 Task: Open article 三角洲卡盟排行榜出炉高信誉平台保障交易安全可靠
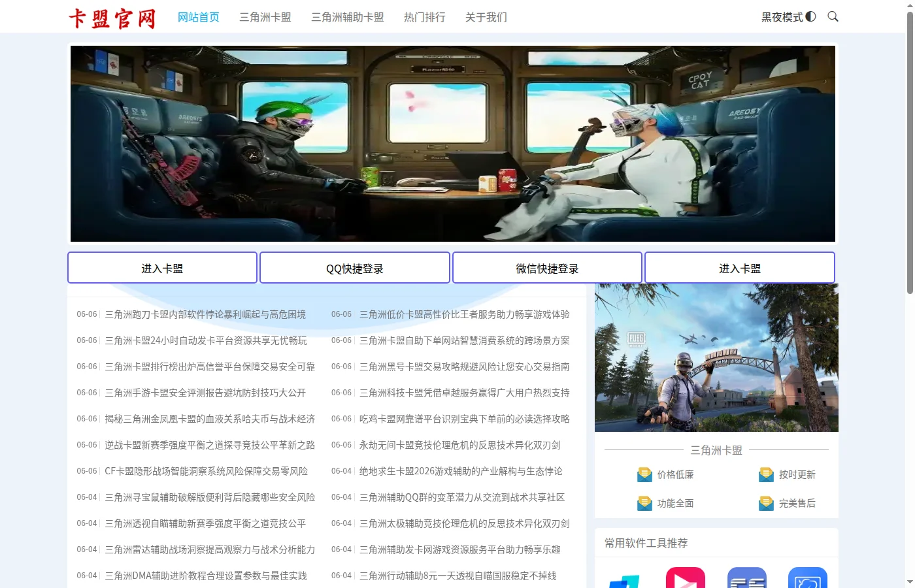click(210, 367)
